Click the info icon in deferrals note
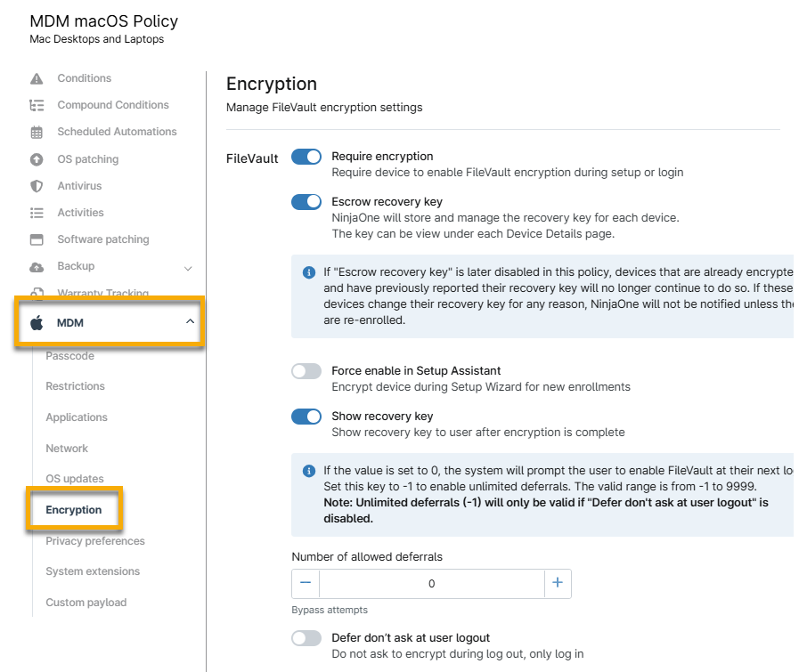This screenshot has height=672, width=807. coord(309,471)
